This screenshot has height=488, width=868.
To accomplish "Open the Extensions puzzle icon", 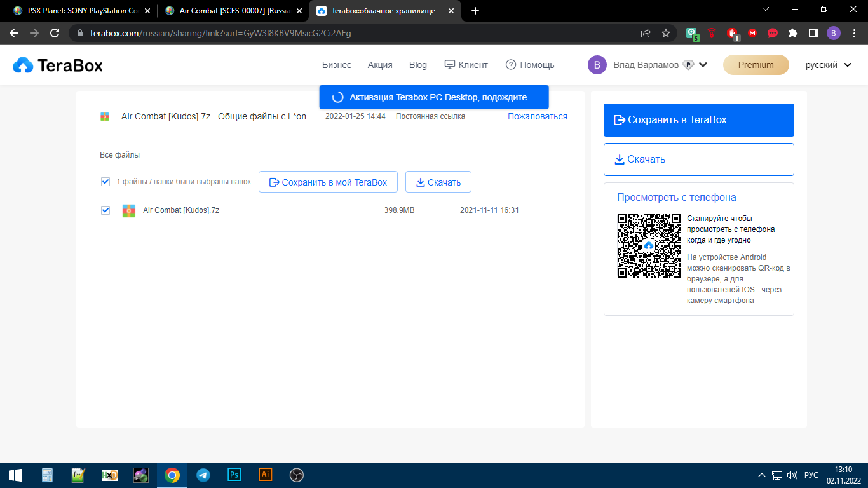I will pyautogui.click(x=792, y=33).
